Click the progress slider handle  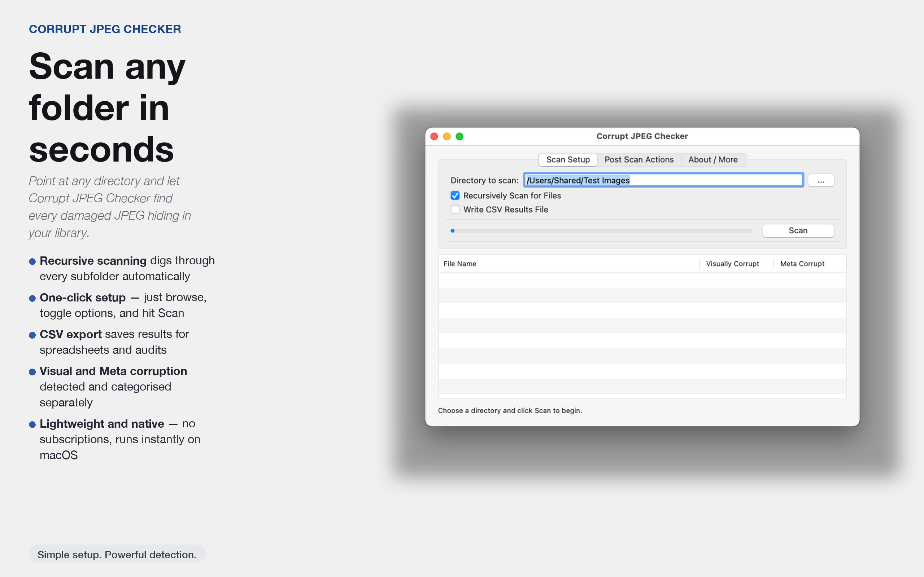[x=453, y=230]
